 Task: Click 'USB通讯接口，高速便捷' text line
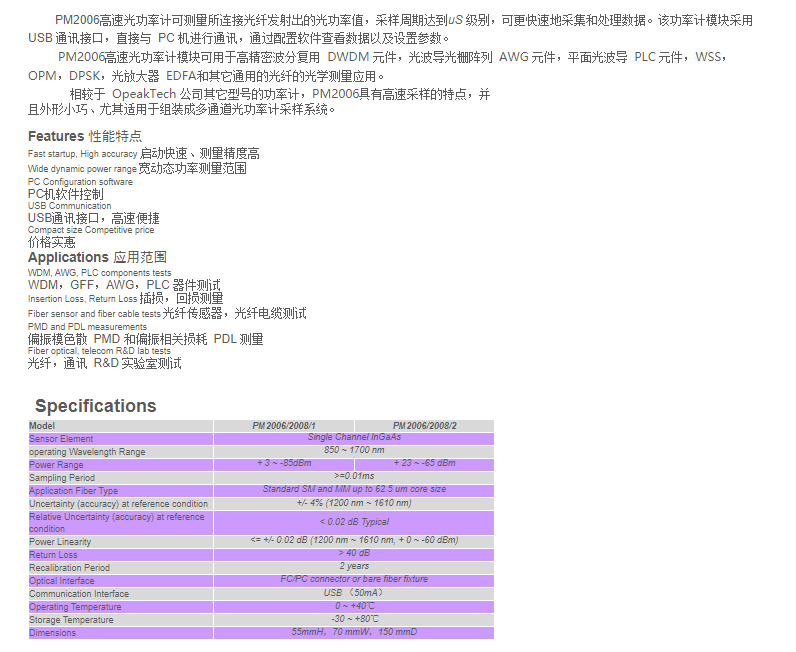[x=93, y=218]
